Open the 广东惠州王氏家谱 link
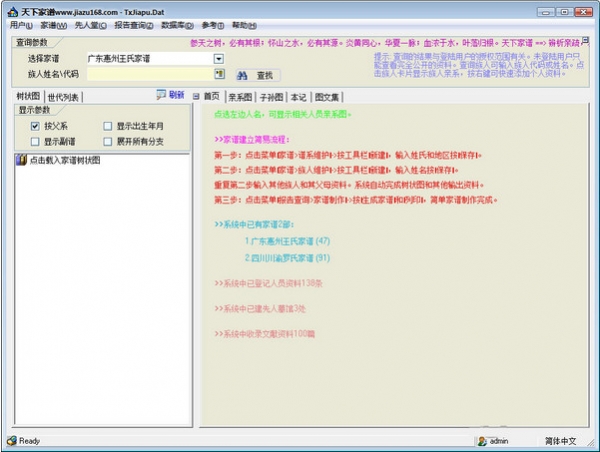 pos(287,241)
